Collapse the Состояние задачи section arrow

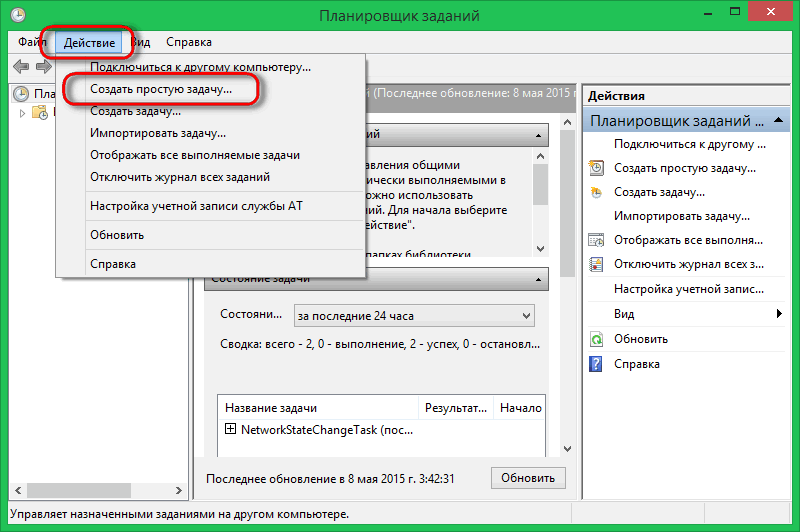(x=538, y=280)
